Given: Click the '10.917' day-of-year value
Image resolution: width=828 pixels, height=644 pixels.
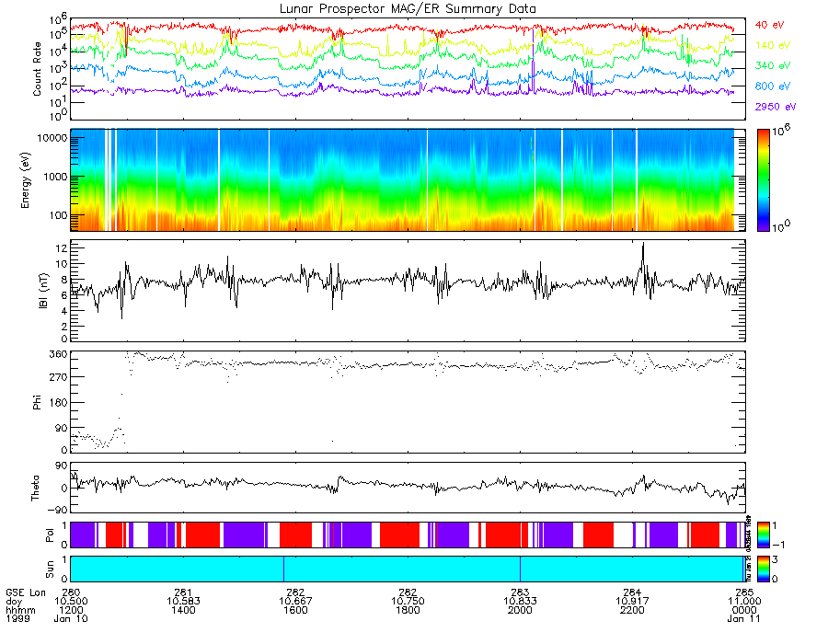Looking at the screenshot, I should pyautogui.click(x=632, y=602).
